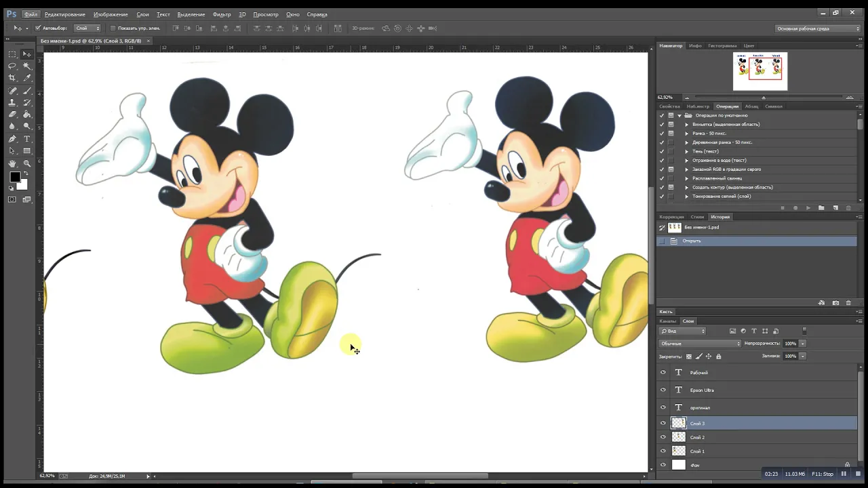Toggle the Автовыбор checkbox
This screenshot has height=488, width=868.
(38, 28)
